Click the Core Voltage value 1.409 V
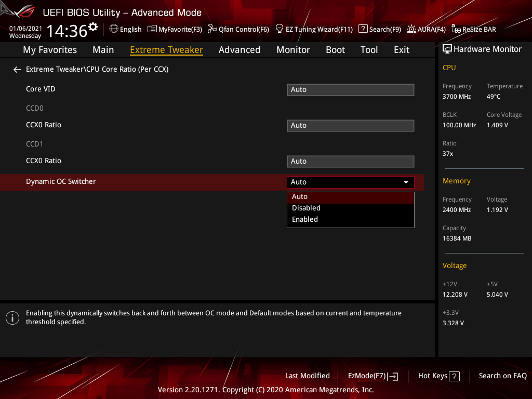 497,125
